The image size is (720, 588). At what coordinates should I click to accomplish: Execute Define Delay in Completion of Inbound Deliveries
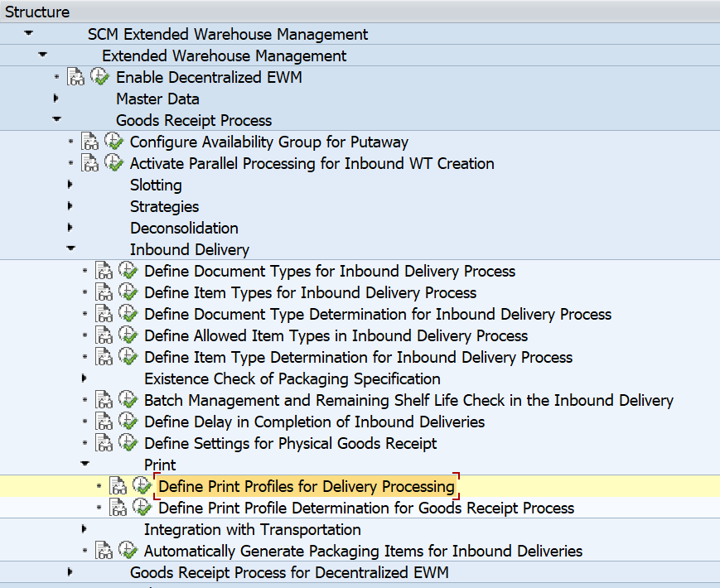click(128, 421)
